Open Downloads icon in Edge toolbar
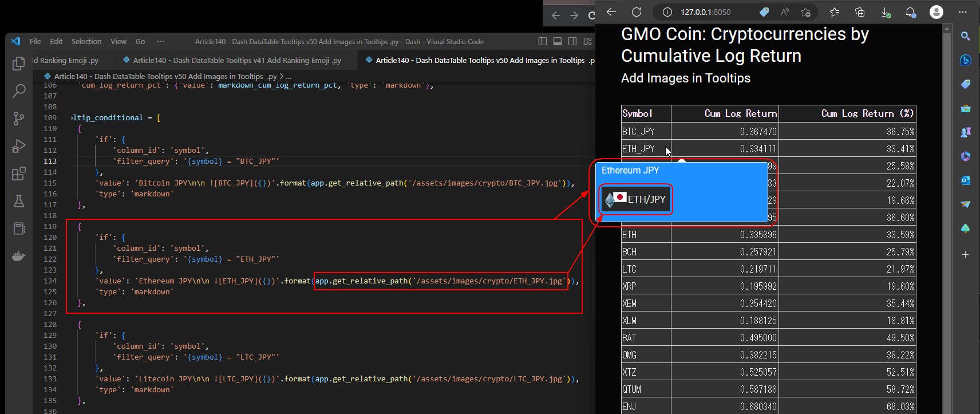 [886, 12]
